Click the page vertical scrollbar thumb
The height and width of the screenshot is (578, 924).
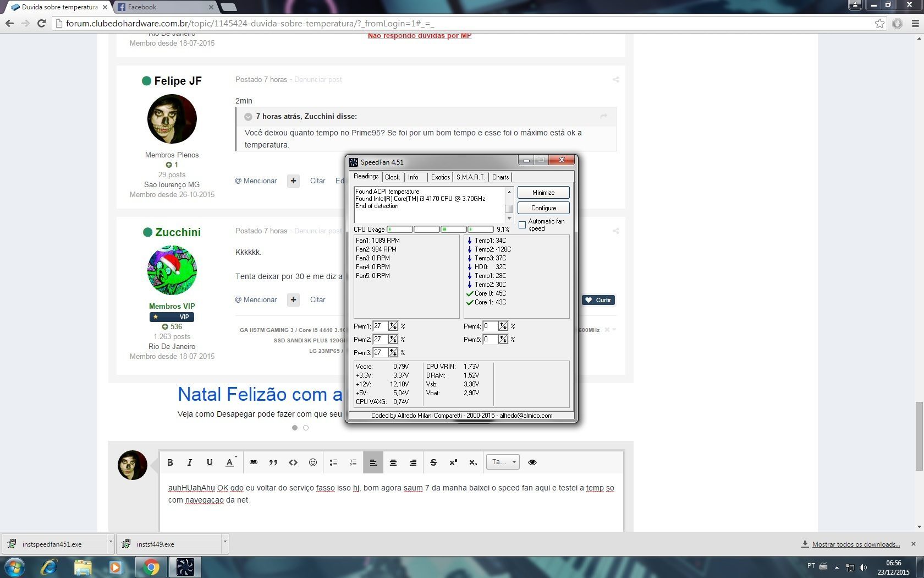tap(919, 437)
